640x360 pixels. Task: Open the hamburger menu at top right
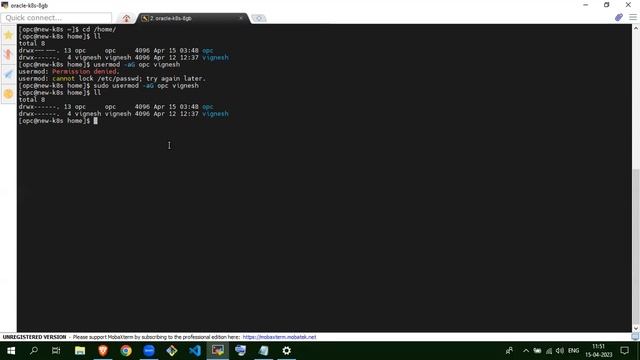coord(633,17)
